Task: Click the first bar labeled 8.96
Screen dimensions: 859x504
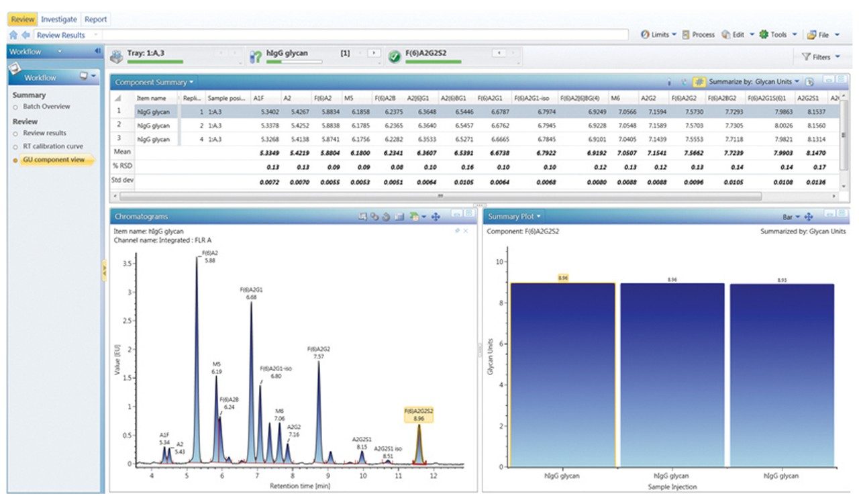Action: point(562,374)
